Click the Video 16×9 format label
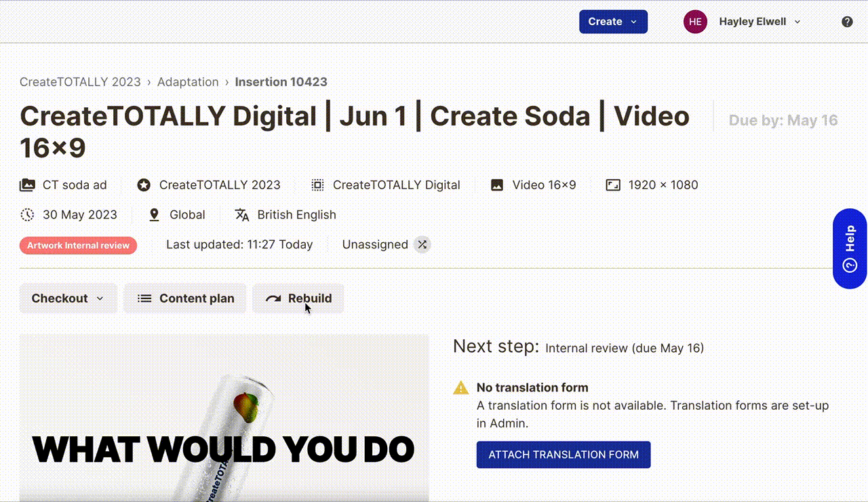868x502 pixels. [x=544, y=185]
